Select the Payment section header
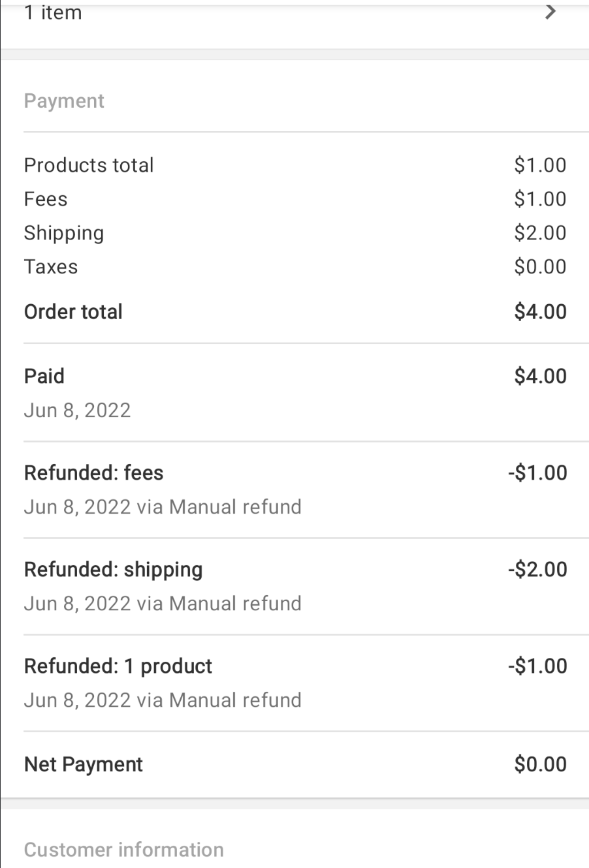Image resolution: width=589 pixels, height=868 pixels. [x=64, y=101]
